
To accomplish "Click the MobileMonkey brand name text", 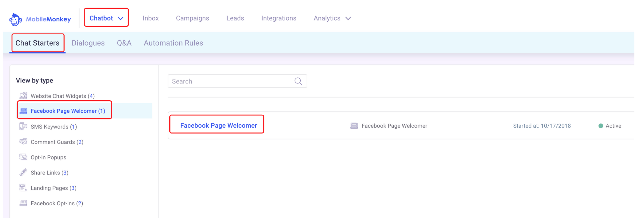I will [48, 19].
